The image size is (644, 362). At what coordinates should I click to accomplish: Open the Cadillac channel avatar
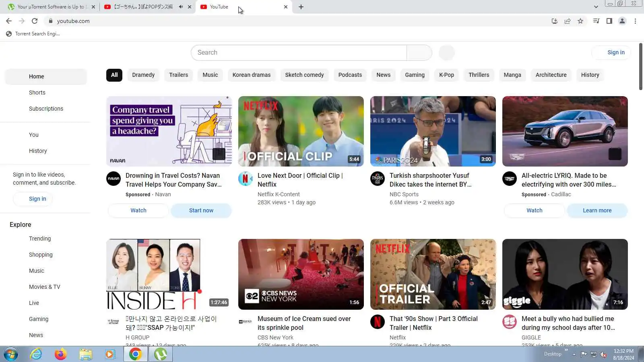click(x=510, y=179)
